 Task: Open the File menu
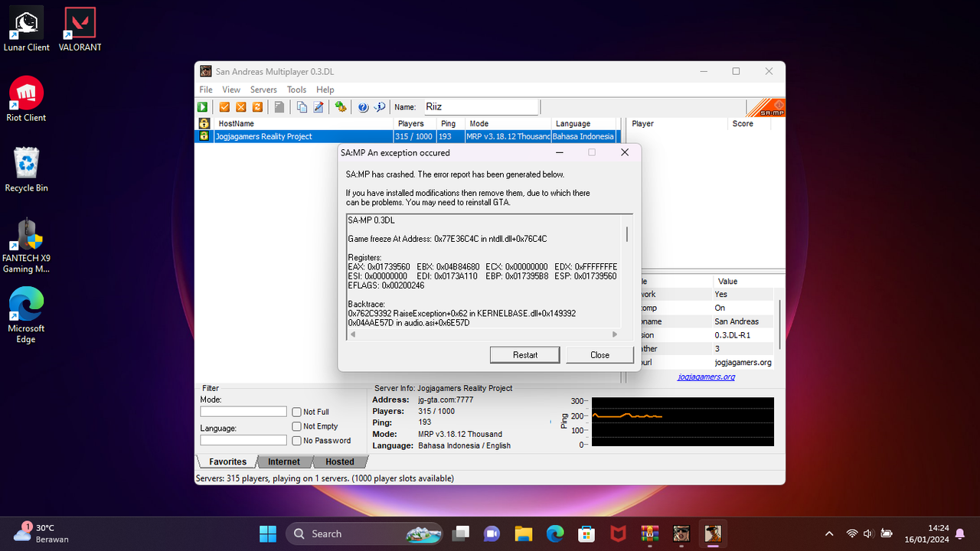tap(206, 90)
